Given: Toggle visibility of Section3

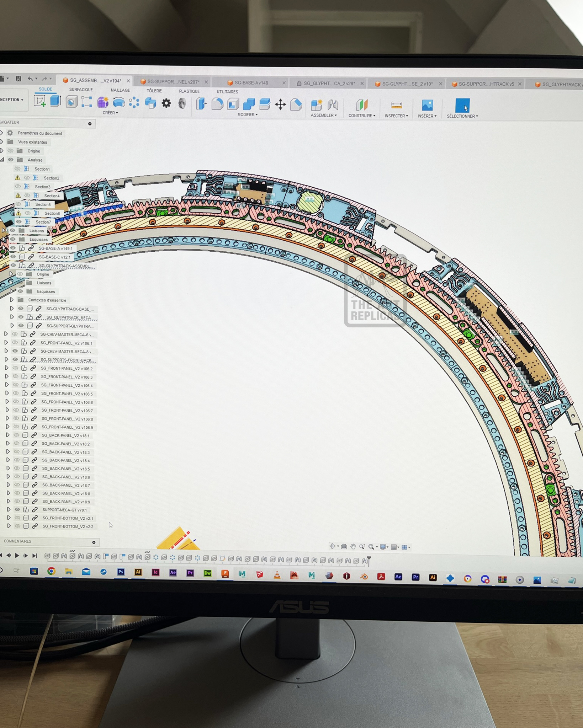Looking at the screenshot, I should [x=17, y=186].
